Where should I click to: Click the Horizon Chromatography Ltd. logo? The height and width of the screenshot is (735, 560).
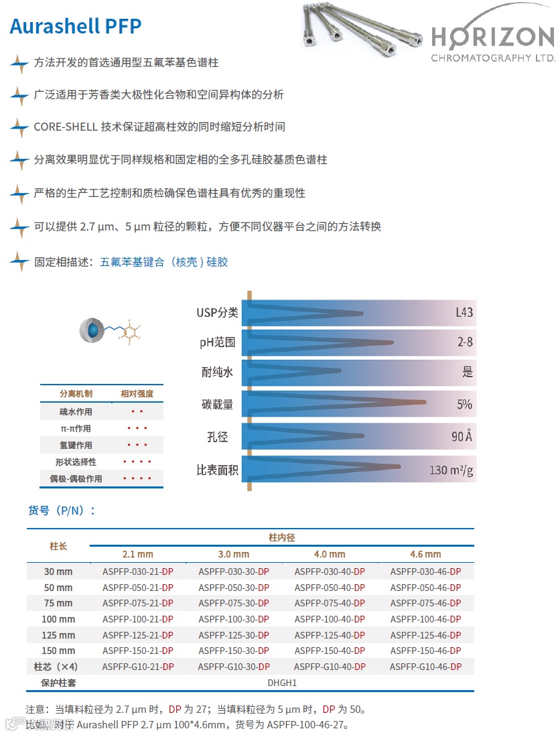pos(493,34)
